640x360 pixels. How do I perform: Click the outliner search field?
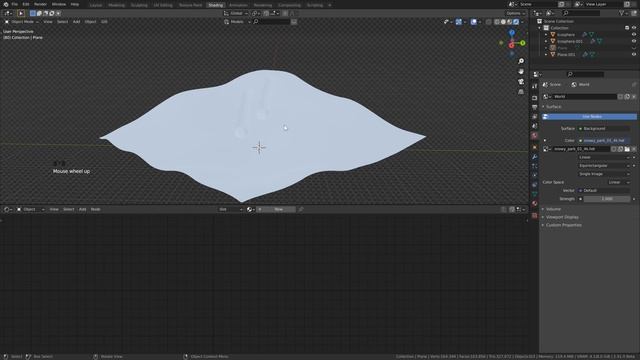click(x=581, y=13)
